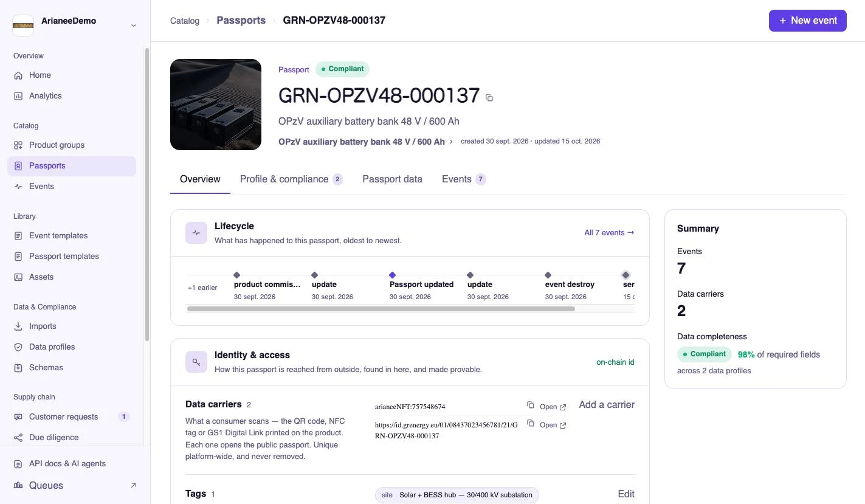Expand the product group chevron beside OPzV title

(x=451, y=142)
